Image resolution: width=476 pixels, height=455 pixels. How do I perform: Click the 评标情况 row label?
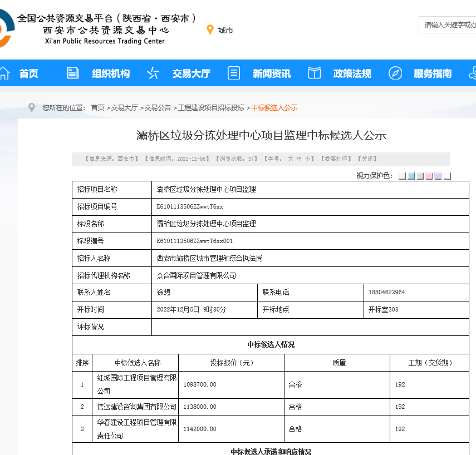tap(90, 327)
